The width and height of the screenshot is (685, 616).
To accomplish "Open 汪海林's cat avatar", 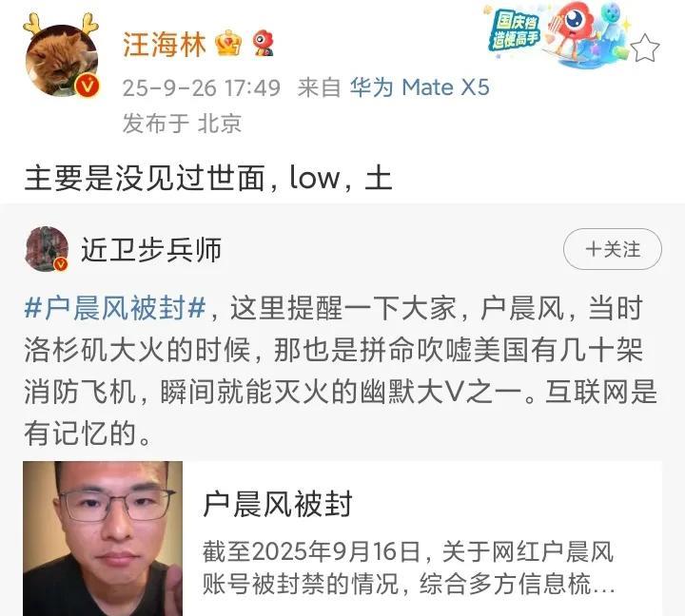I will [62, 59].
